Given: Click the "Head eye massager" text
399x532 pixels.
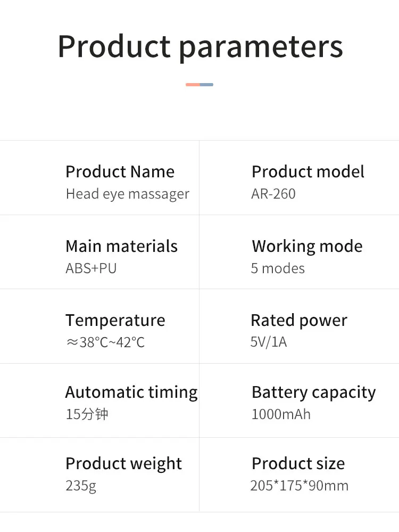Looking at the screenshot, I should click(x=127, y=194).
